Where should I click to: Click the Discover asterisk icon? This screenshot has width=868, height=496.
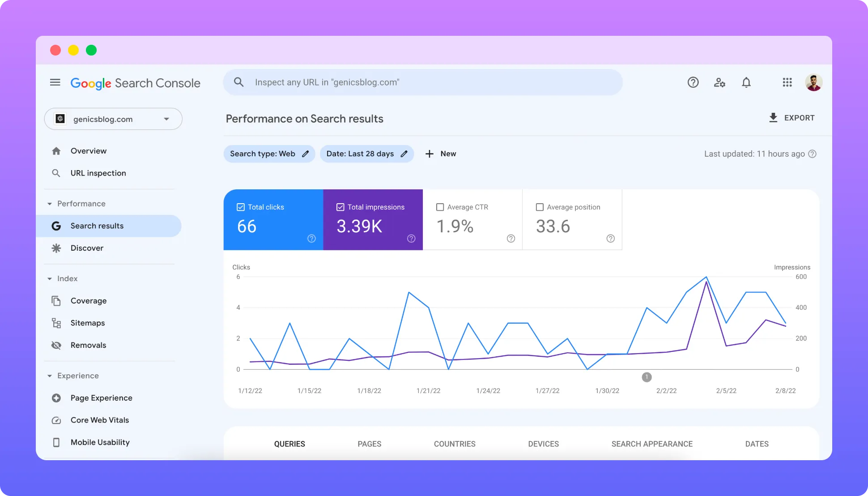coord(56,248)
